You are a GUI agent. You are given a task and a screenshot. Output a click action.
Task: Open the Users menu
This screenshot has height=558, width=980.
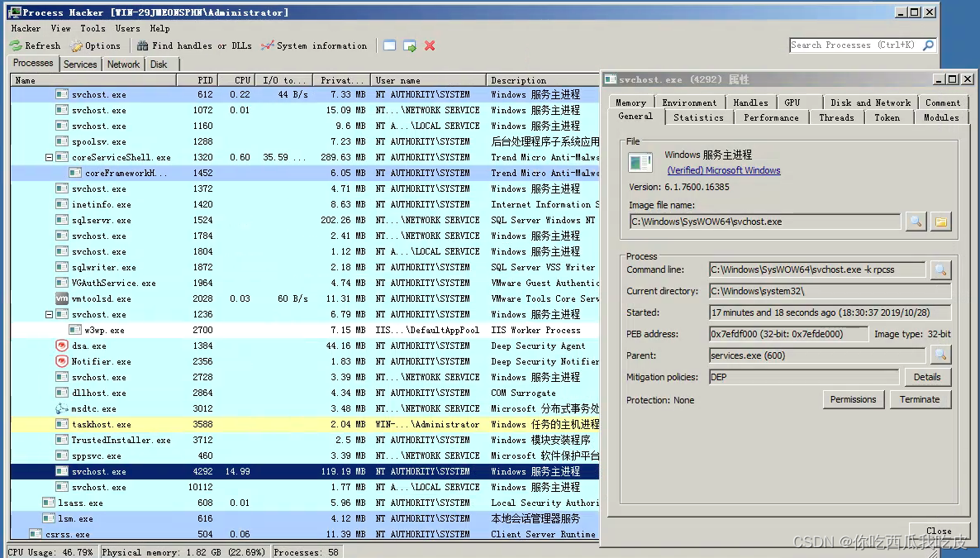pyautogui.click(x=127, y=28)
